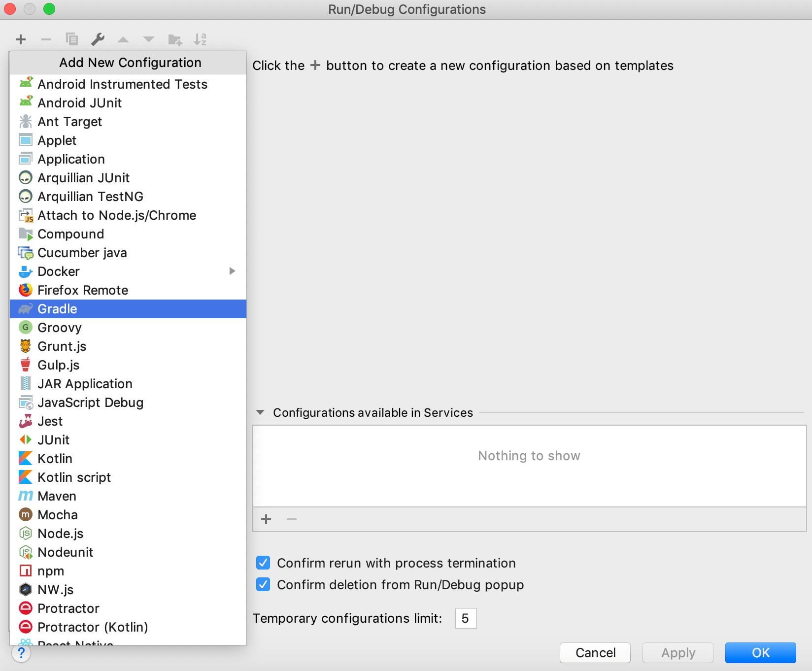Pick Jest configuration type
The image size is (812, 671).
128,421
